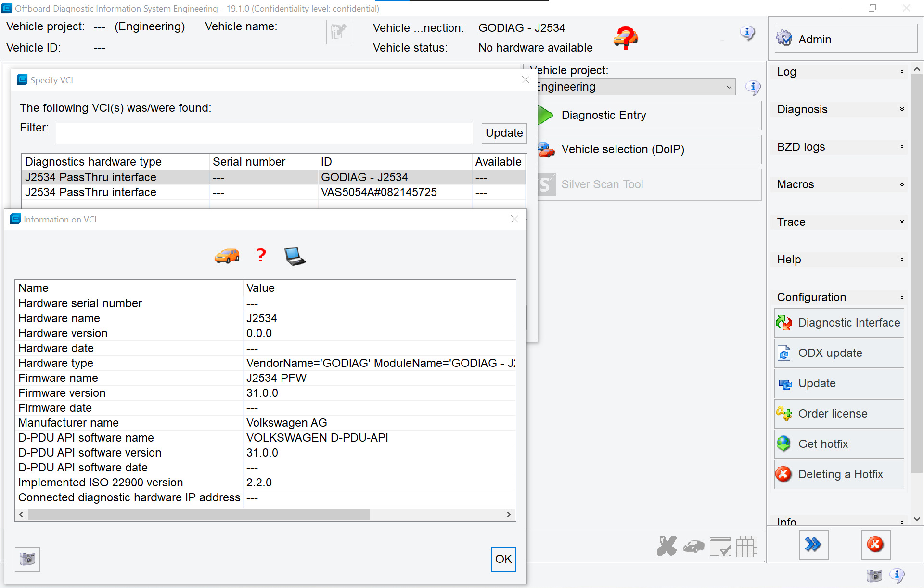Click the Vehicle selection (DoIP) label
The image size is (924, 588).
click(623, 149)
